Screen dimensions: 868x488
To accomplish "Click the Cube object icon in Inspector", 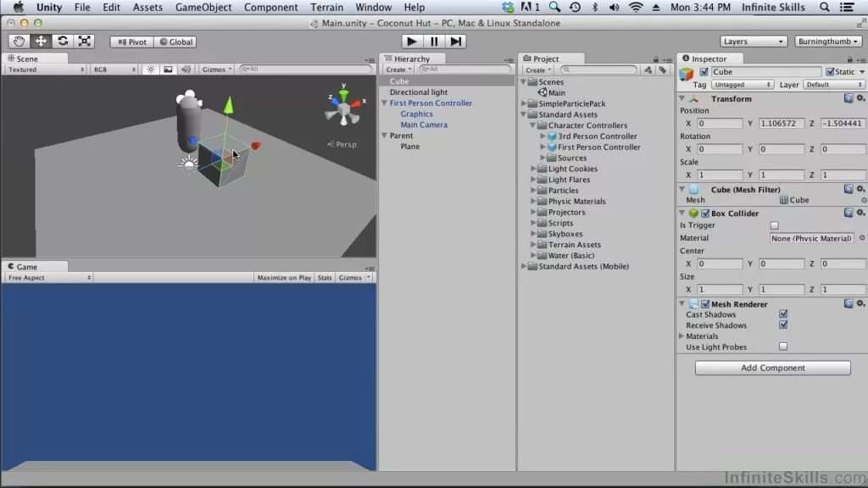I will point(687,74).
